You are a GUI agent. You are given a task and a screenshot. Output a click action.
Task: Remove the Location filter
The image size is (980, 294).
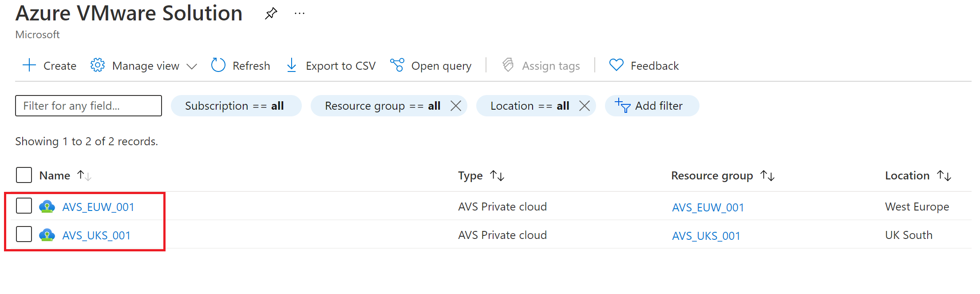(585, 106)
